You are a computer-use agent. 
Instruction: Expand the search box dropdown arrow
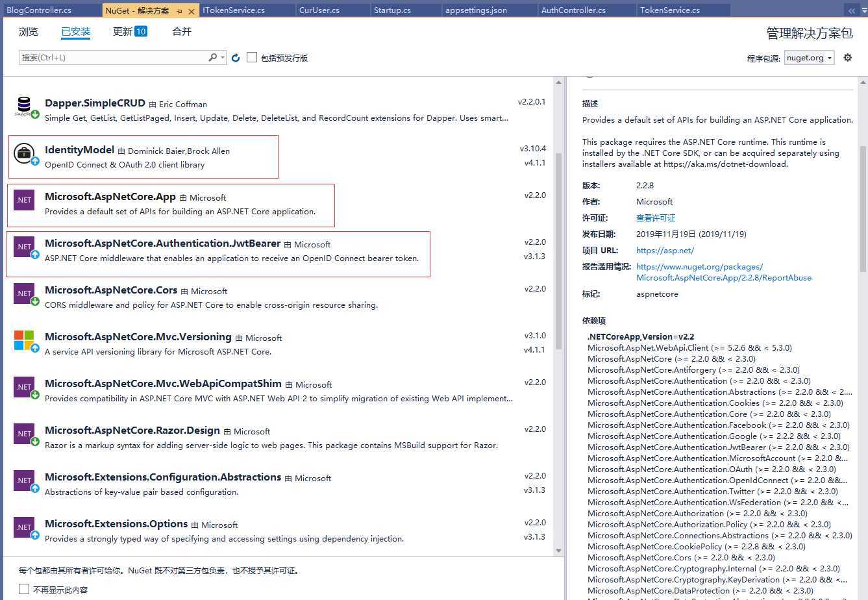click(x=223, y=58)
